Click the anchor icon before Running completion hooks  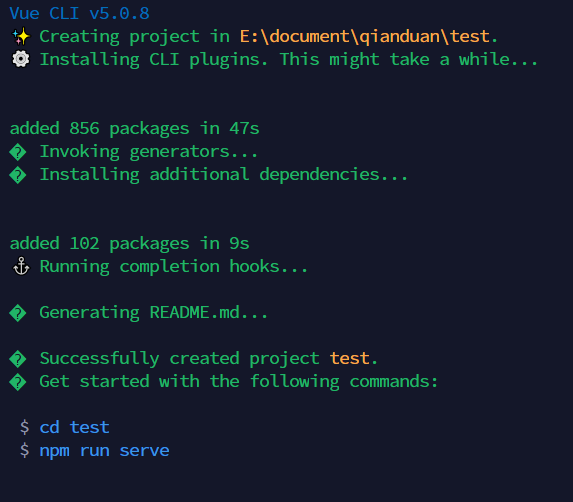21,266
